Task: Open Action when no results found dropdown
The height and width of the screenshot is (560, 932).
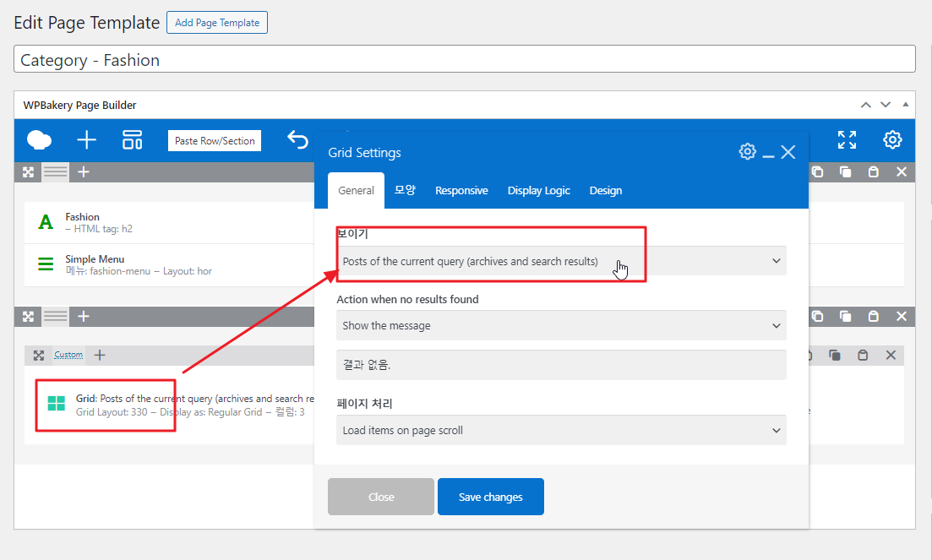Action: (561, 325)
